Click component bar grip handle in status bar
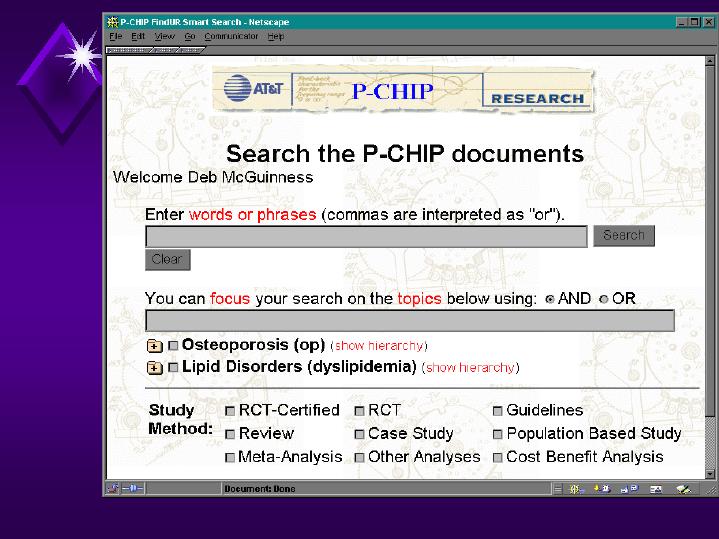This screenshot has width=719, height=539. coord(558,489)
